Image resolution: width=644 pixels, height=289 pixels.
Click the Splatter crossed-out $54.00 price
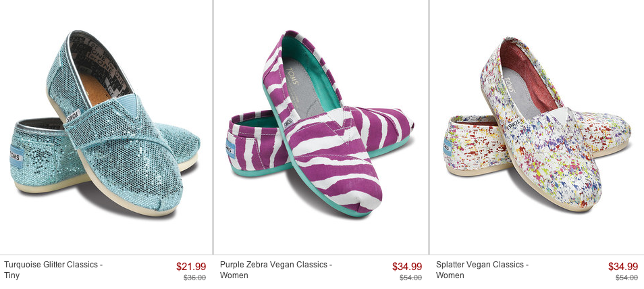pos(626,278)
